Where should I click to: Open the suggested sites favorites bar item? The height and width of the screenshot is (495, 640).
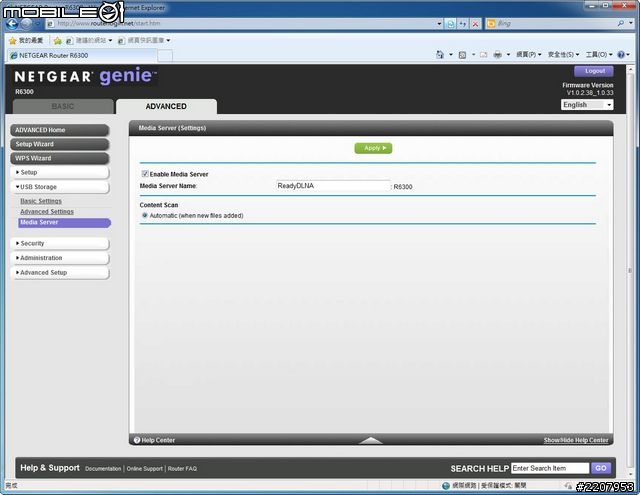[x=89, y=40]
